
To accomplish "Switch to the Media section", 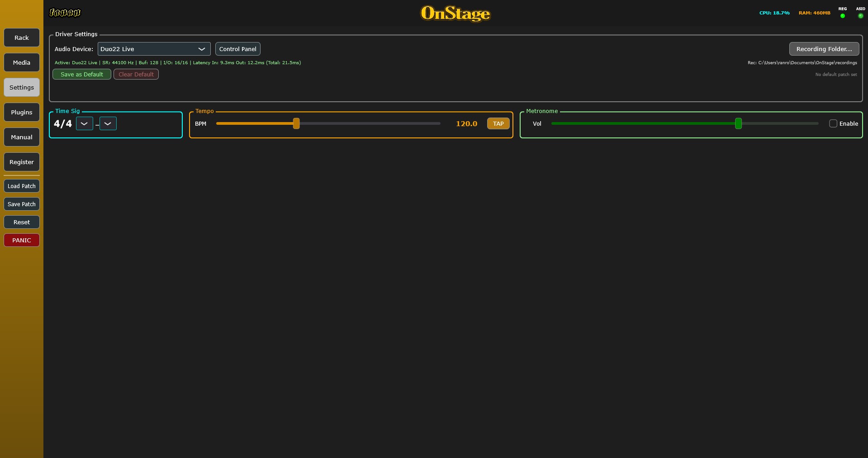I will [x=22, y=62].
